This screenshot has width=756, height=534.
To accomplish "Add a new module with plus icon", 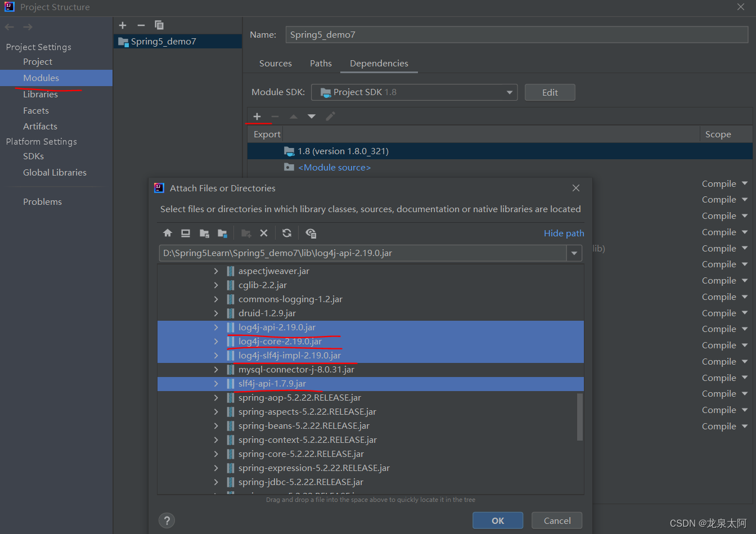I will 123,25.
